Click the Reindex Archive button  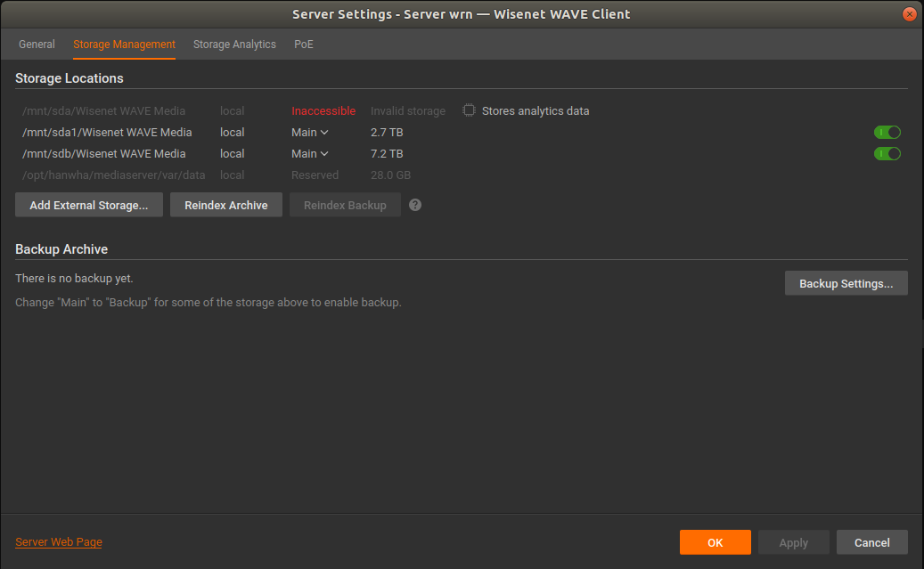(x=226, y=205)
